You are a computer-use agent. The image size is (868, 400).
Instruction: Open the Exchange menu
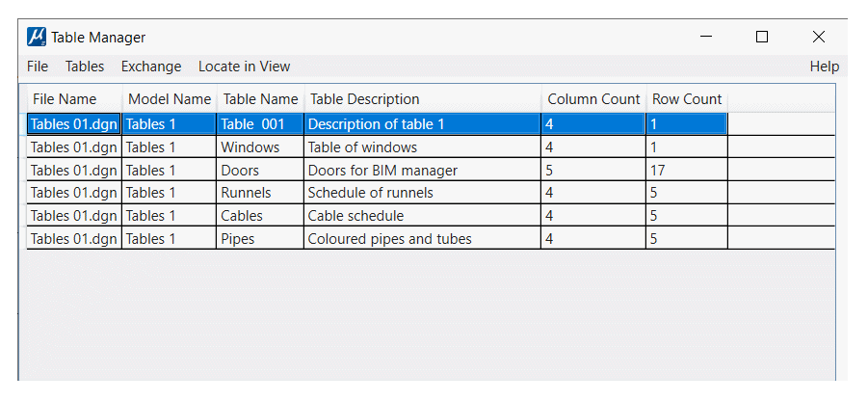151,67
